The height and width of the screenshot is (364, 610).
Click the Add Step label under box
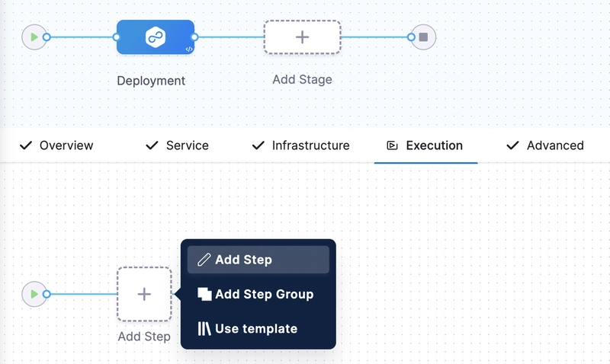tap(144, 337)
